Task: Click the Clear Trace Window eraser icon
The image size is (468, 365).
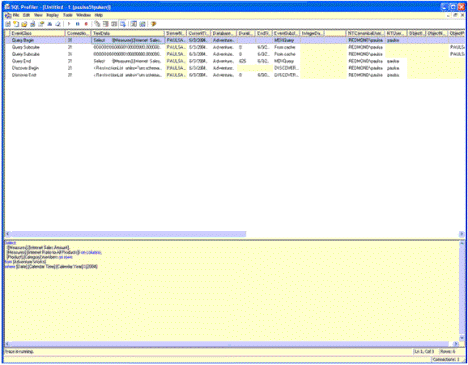Action: click(58, 24)
